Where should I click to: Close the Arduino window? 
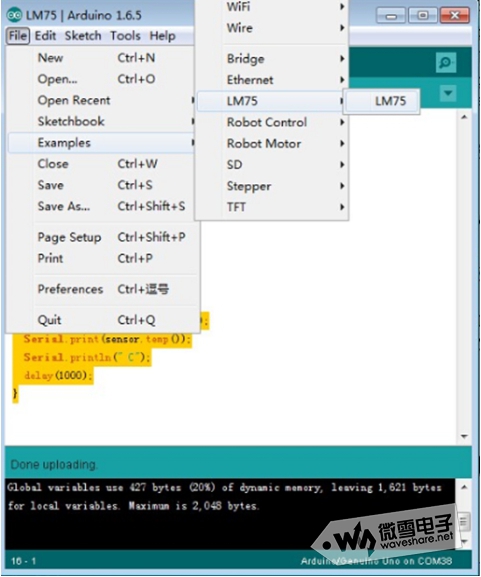[x=455, y=16]
